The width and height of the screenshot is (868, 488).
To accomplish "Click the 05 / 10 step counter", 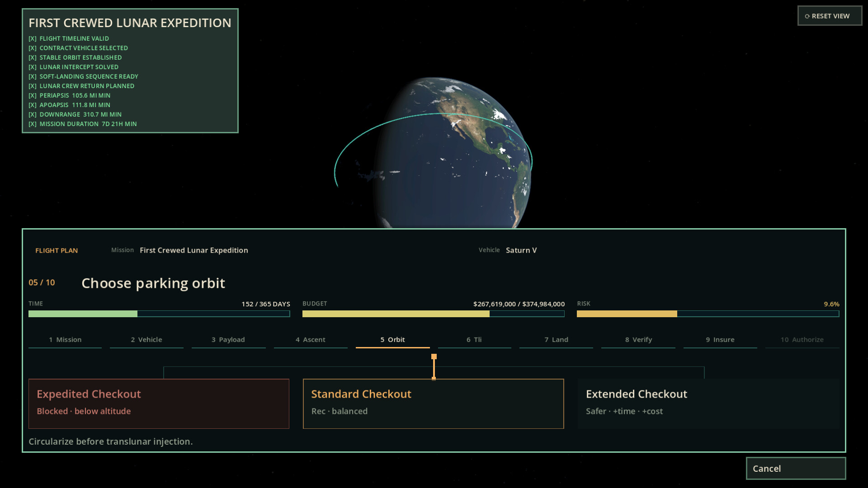I will pyautogui.click(x=42, y=282).
